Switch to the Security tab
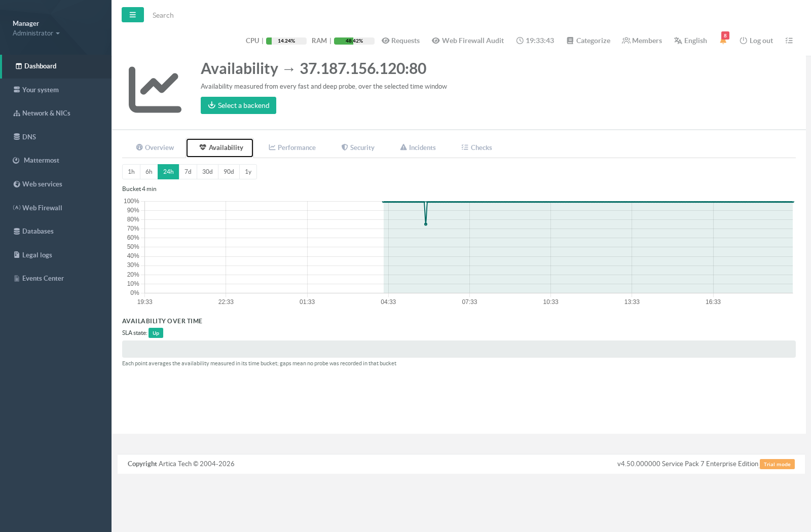The image size is (811, 532). 358,147
